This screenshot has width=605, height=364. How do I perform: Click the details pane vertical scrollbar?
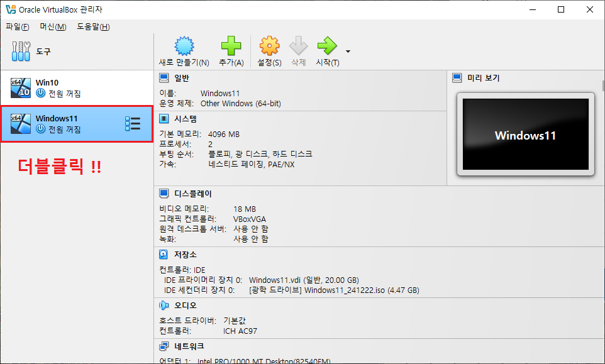[603, 85]
